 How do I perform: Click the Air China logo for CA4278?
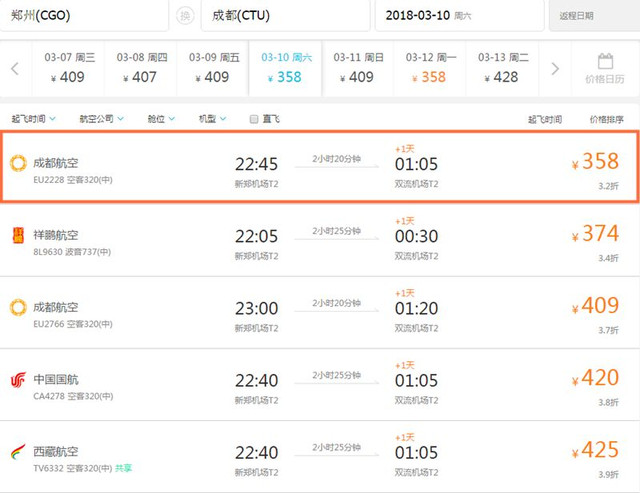pyautogui.click(x=18, y=380)
